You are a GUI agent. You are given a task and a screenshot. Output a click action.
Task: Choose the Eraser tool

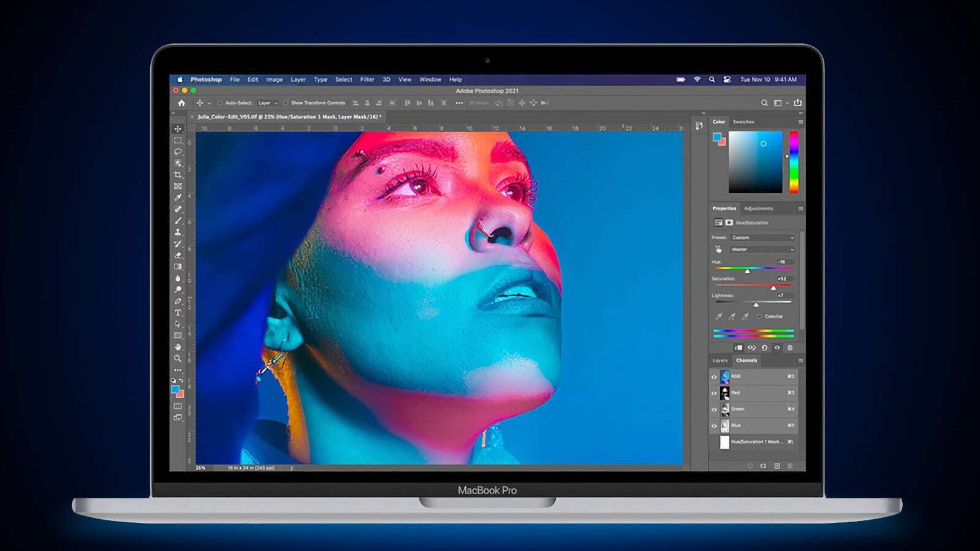tap(178, 255)
